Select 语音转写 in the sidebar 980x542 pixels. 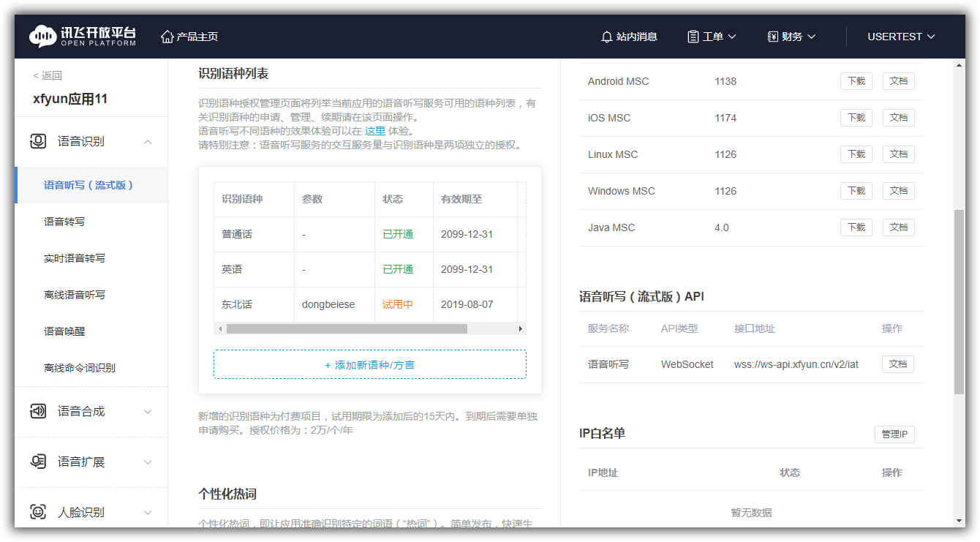[64, 222]
